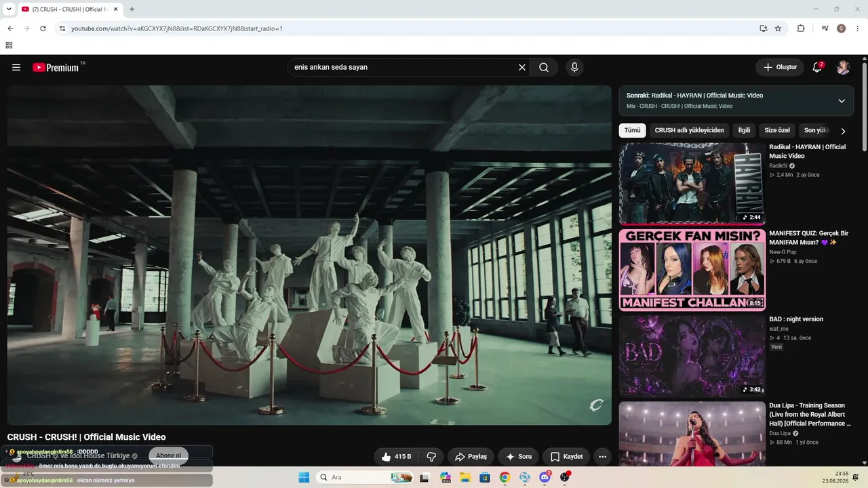Open the YouTube guide hamburger menu

[x=16, y=67]
